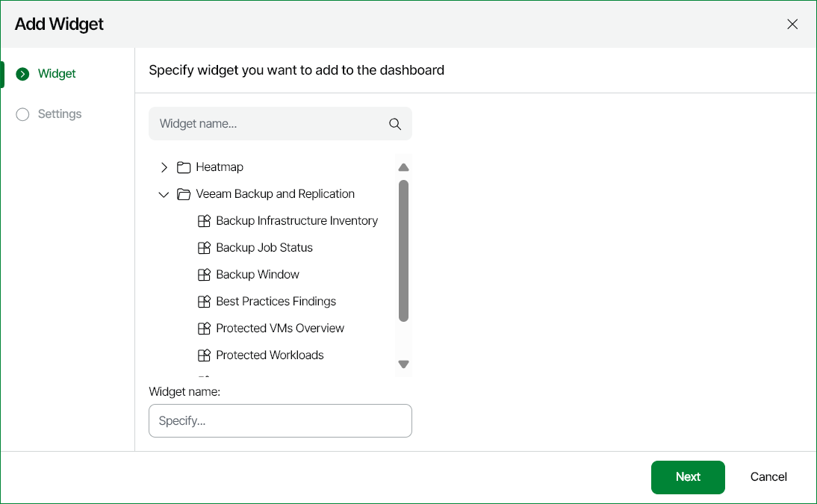Image resolution: width=817 pixels, height=504 pixels.
Task: Click the Backup Infrastructure Inventory widget icon
Action: click(x=205, y=221)
